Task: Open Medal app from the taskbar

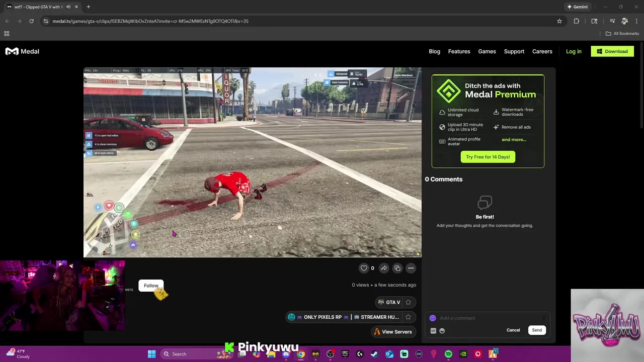Action: coord(315,354)
